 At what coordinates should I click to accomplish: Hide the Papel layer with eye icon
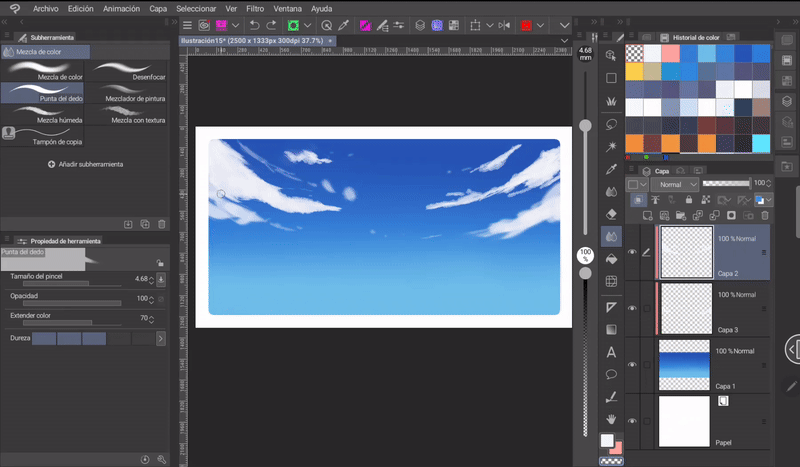632,421
